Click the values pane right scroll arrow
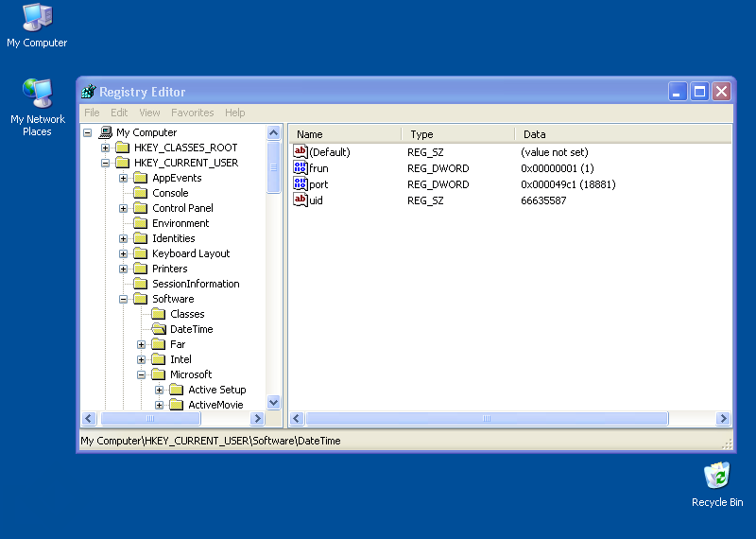The image size is (756, 539). pos(723,418)
